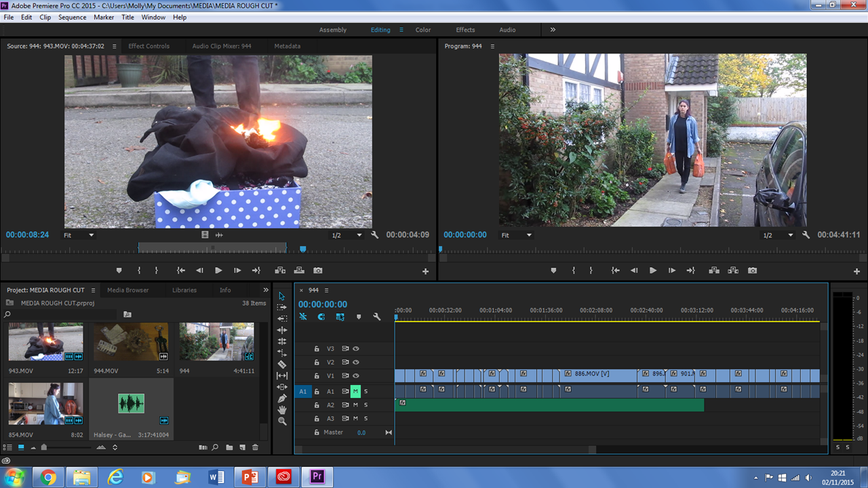Select the Track Select Backward tool
Screen dimensions: 868x488
pyautogui.click(x=282, y=319)
